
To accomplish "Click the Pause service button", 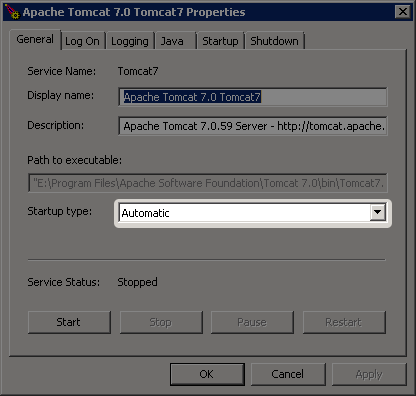I will [252, 322].
